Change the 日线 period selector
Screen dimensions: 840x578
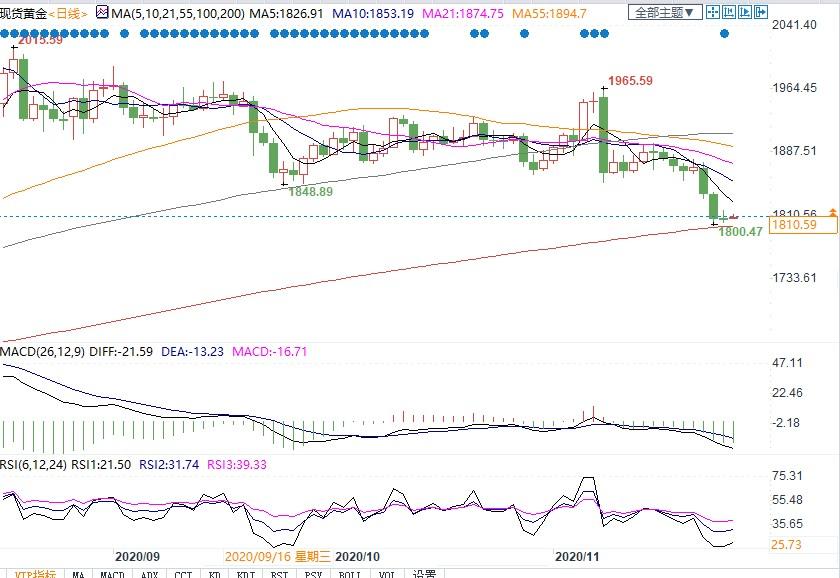(x=68, y=13)
